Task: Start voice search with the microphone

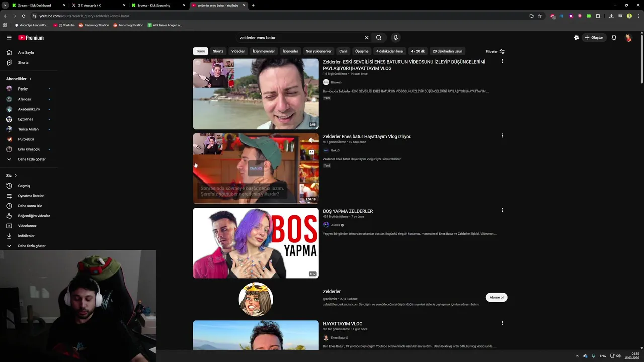Action: point(396,38)
